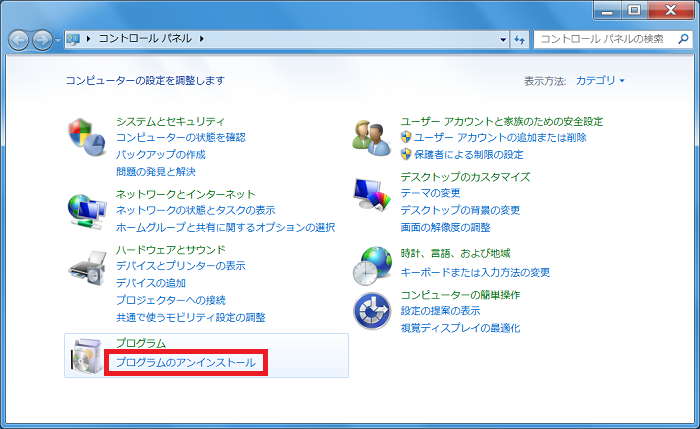Expand the arrow before コントロール パネル breadcrumb
The height and width of the screenshot is (429, 700).
click(88, 39)
